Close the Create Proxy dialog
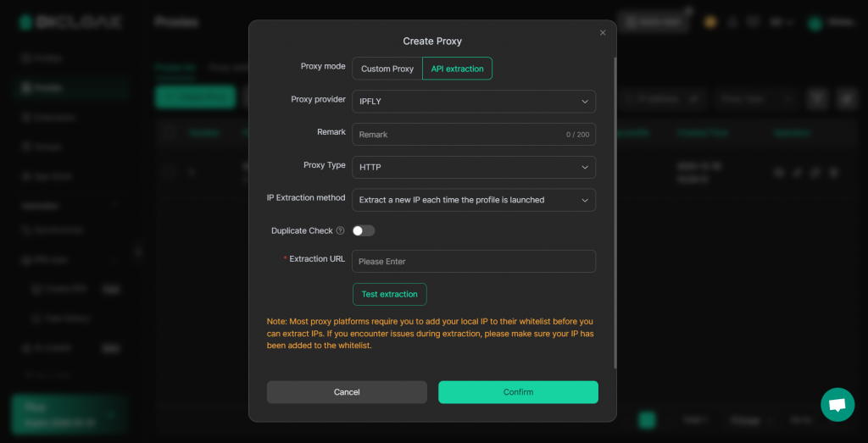This screenshot has height=443, width=868. (x=603, y=33)
